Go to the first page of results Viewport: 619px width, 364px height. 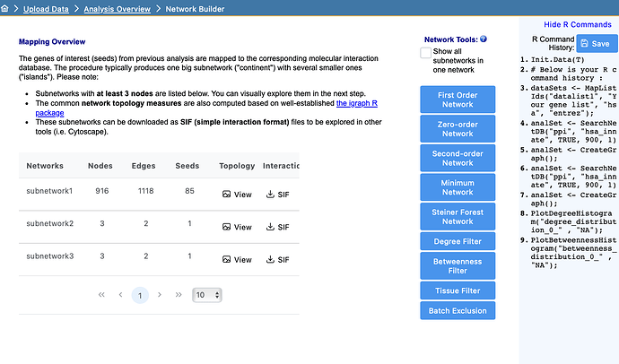coord(100,295)
